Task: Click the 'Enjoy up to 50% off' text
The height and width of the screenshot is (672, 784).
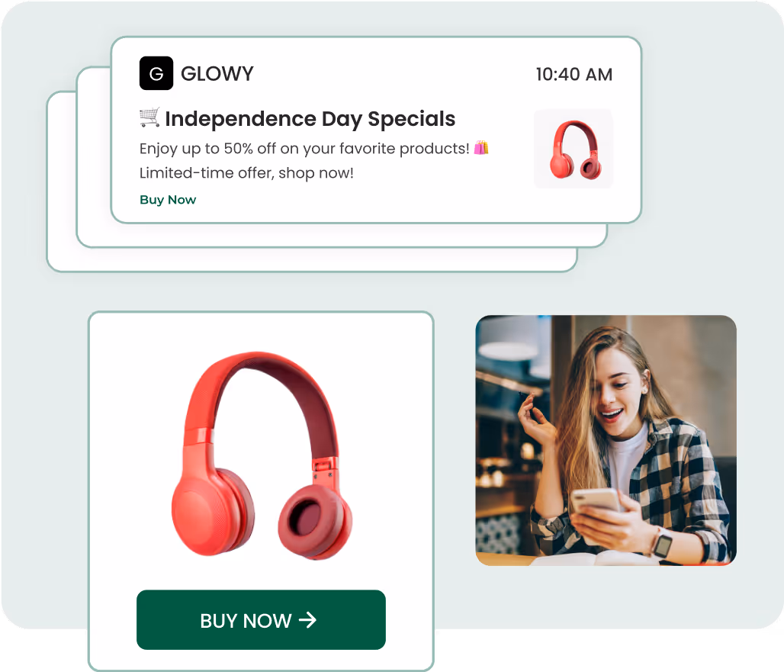Action: pos(304,149)
